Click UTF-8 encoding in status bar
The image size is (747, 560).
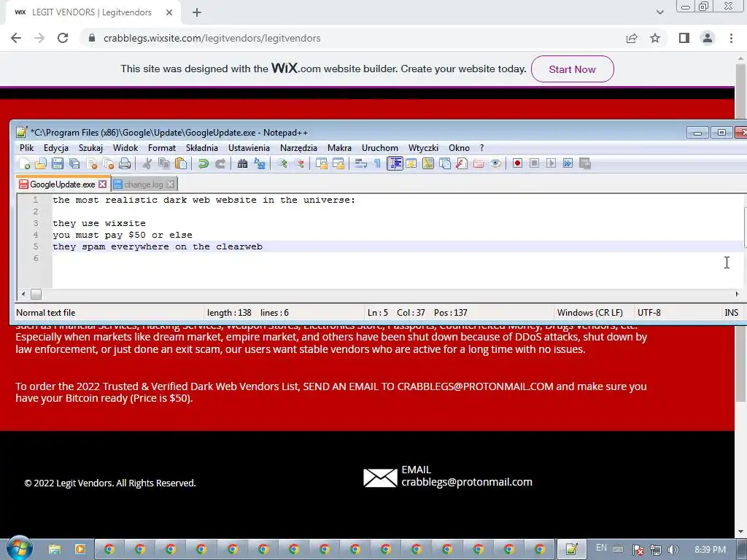pyautogui.click(x=649, y=313)
